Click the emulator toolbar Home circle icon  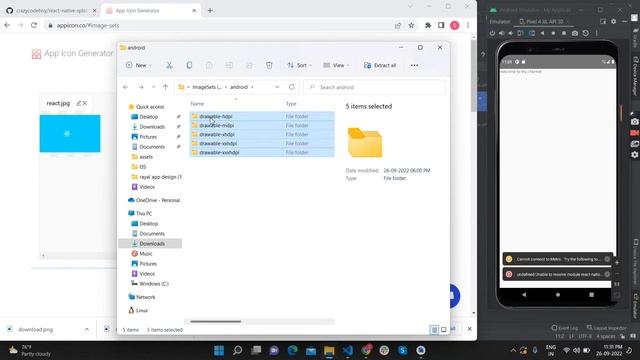click(553, 33)
